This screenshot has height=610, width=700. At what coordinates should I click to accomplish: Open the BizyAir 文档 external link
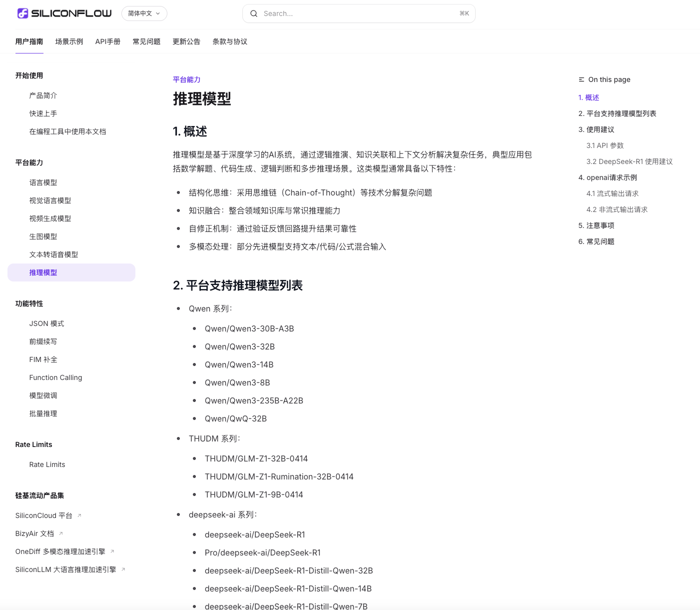pos(34,533)
